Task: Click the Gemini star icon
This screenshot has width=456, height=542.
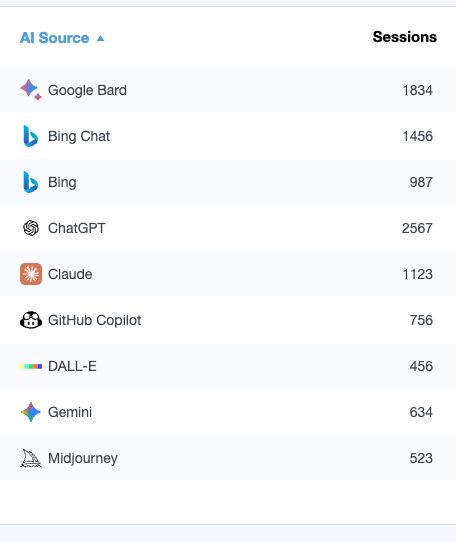Action: [31, 412]
